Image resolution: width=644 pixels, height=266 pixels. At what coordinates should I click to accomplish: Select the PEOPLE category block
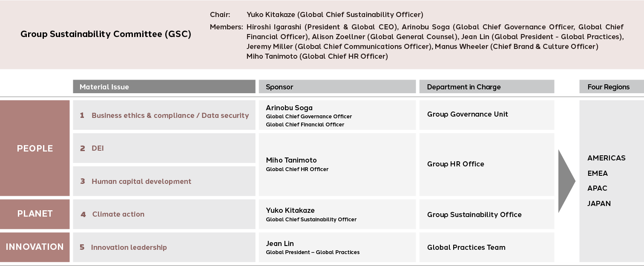point(35,148)
